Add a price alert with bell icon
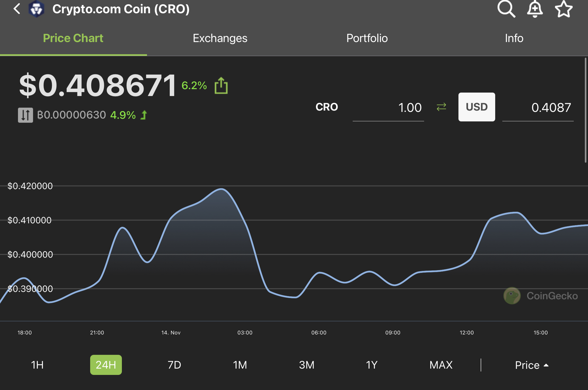The image size is (588, 390). [535, 9]
